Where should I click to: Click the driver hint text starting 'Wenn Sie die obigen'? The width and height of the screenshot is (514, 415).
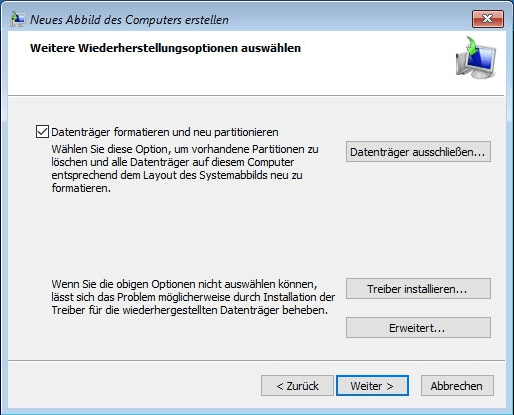click(193, 297)
